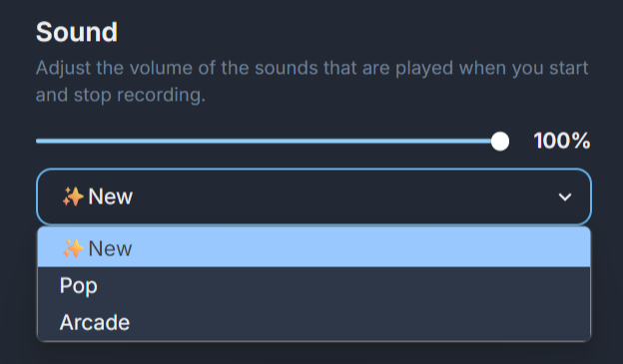Viewport: 623px width, 364px height.
Task: Open the sound type combo box
Action: click(313, 196)
